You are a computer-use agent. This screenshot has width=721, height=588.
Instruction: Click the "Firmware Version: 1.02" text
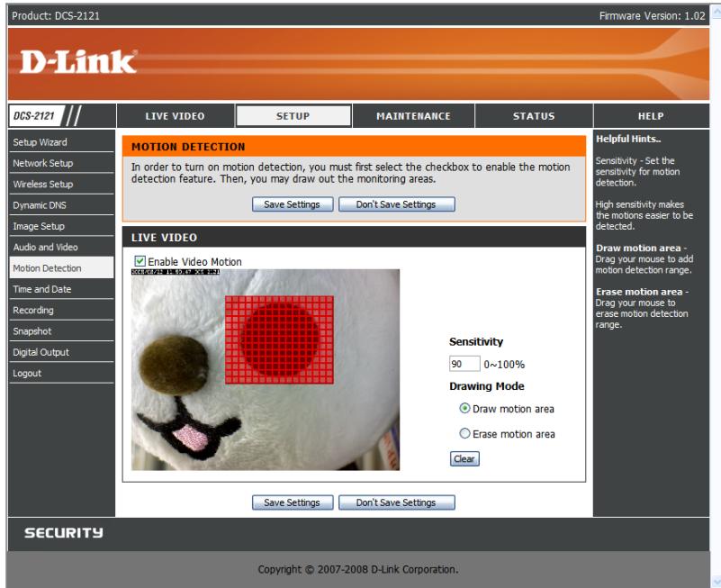652,15
